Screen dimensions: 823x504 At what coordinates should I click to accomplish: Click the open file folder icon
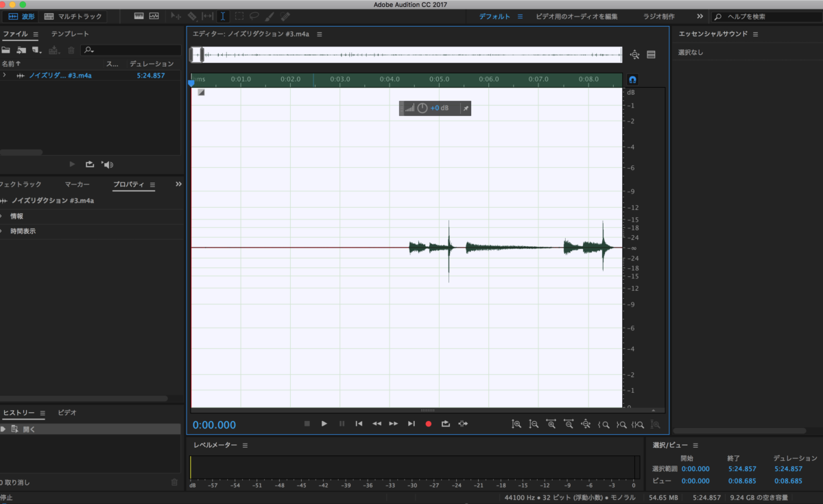[x=6, y=50]
